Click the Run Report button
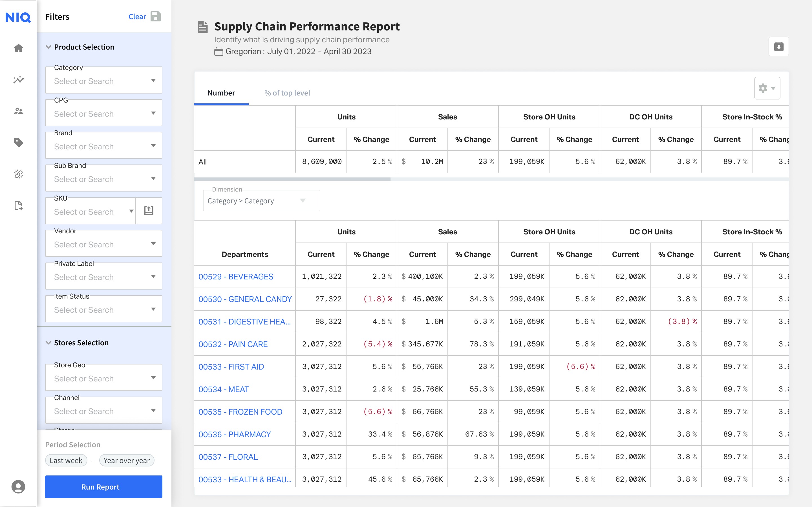Screen dimensions: 812x507 (103, 486)
